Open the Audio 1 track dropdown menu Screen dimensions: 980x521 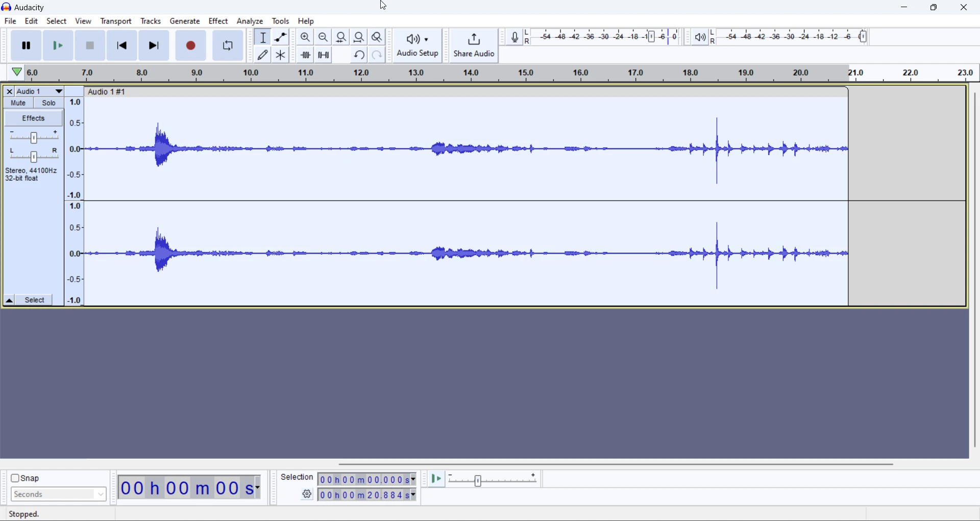59,92
